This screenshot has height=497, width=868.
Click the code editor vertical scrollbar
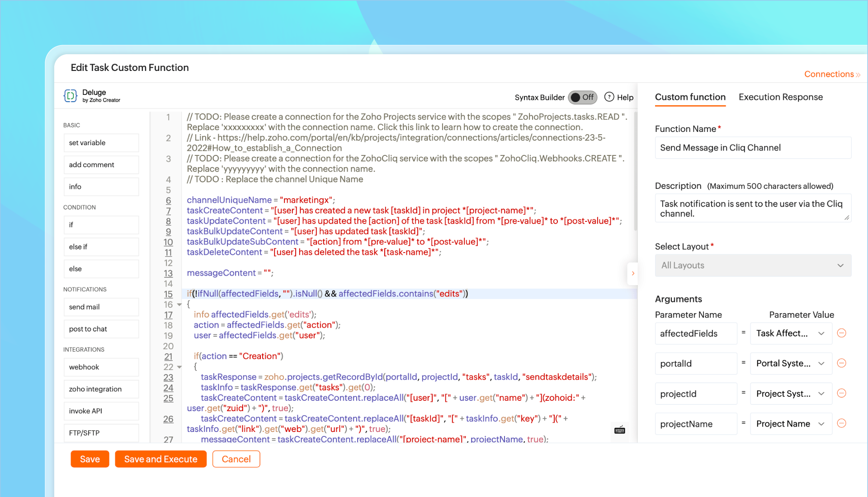[635, 172]
